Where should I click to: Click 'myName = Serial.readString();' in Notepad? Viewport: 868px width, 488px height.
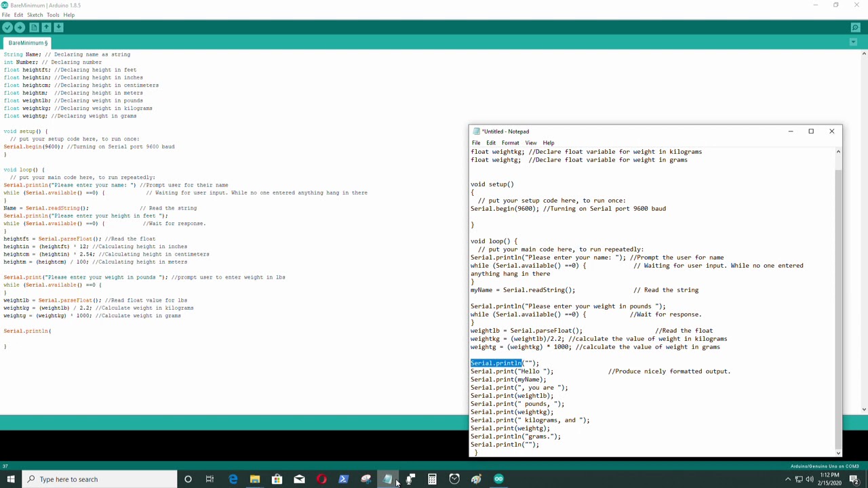click(x=523, y=290)
